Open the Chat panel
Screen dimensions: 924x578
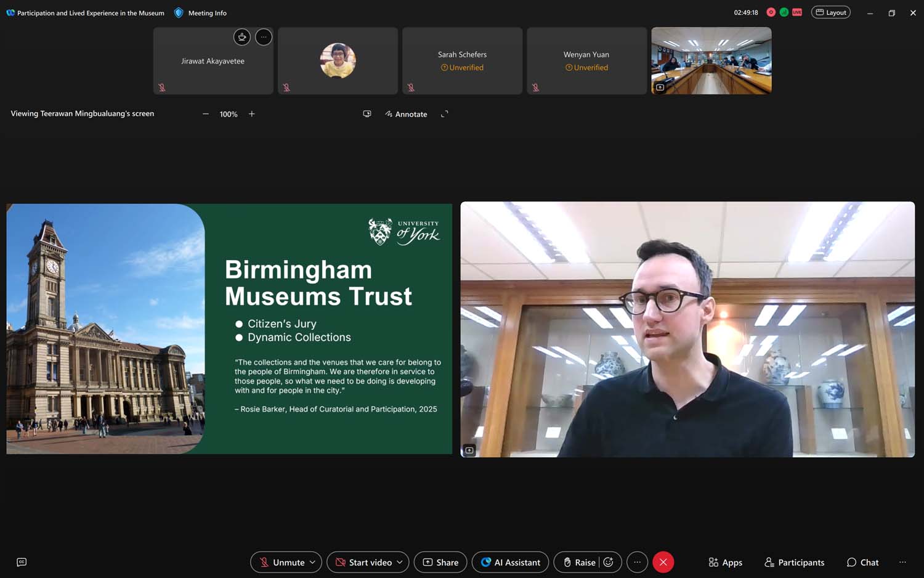[862, 562]
